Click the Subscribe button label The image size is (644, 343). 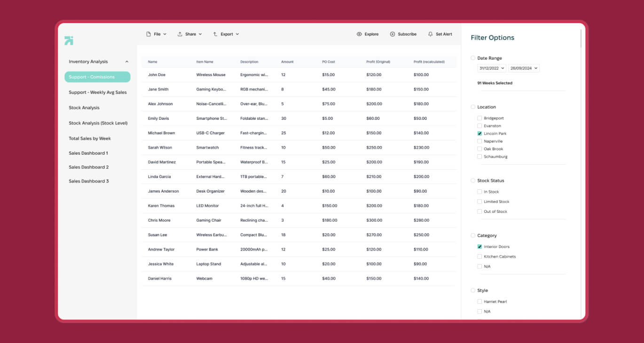(x=407, y=34)
